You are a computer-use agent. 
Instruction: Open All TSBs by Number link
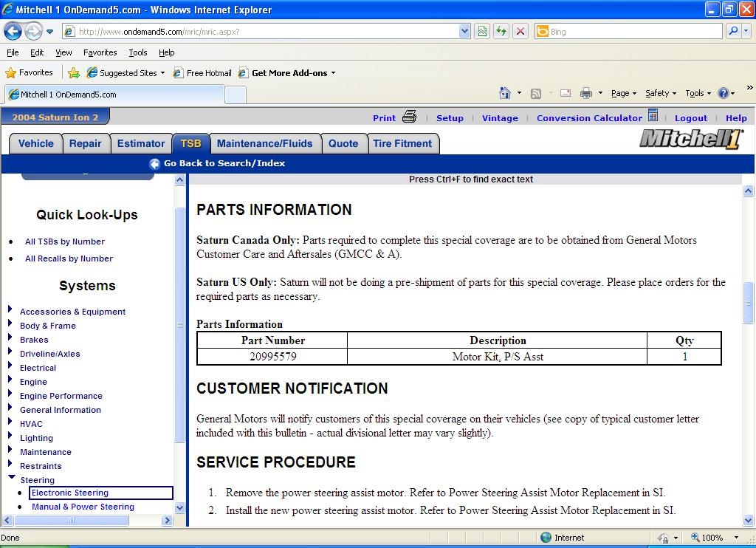click(65, 242)
